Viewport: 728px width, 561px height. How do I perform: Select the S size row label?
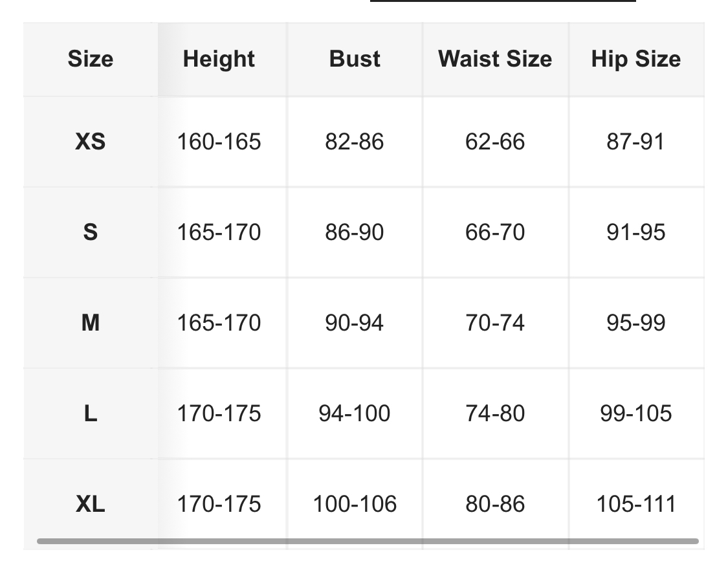[x=91, y=232]
